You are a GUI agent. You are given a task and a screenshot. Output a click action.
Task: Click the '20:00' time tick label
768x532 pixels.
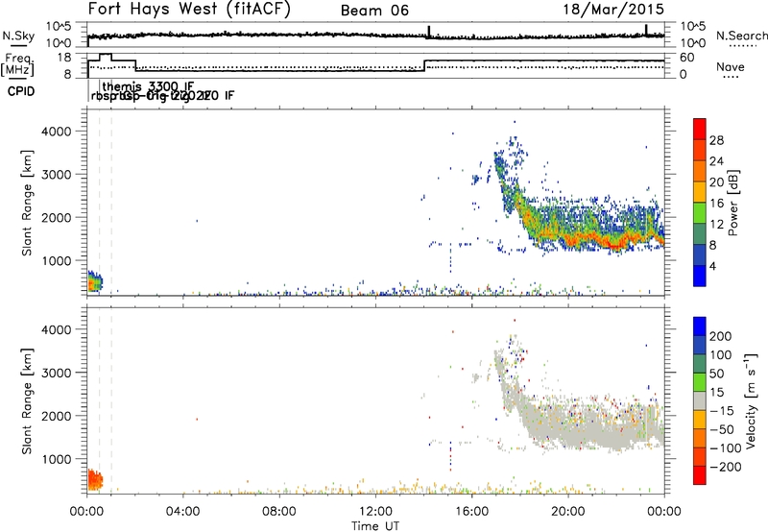[568, 512]
